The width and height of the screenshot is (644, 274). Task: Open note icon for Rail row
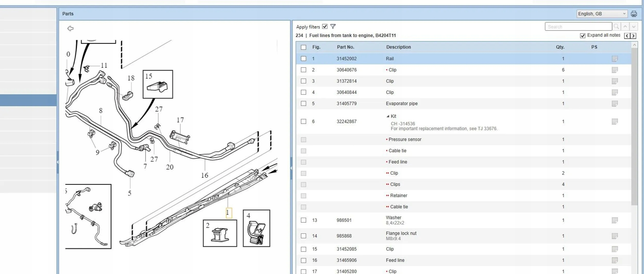click(615, 59)
